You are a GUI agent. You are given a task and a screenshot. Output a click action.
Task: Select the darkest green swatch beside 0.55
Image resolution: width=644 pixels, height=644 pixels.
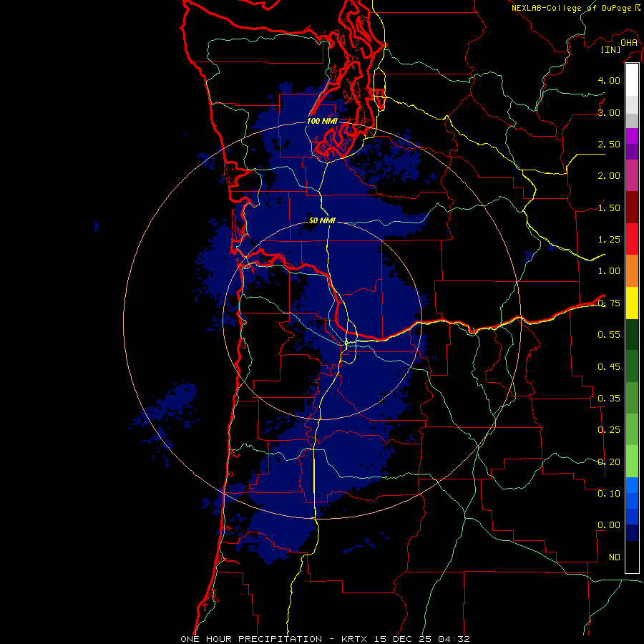tap(632, 334)
